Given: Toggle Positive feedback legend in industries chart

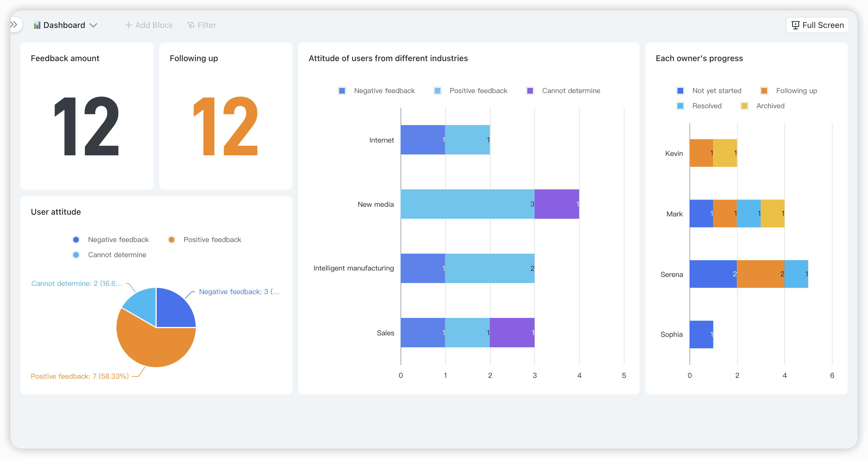Looking at the screenshot, I should pos(437,91).
